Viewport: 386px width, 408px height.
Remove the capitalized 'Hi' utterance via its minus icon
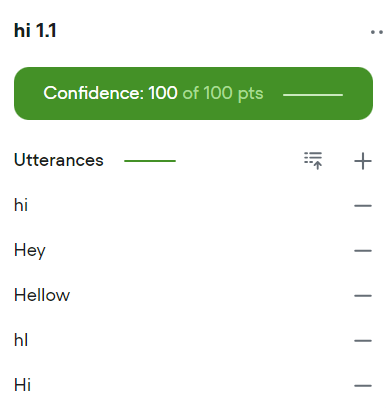[x=363, y=386]
